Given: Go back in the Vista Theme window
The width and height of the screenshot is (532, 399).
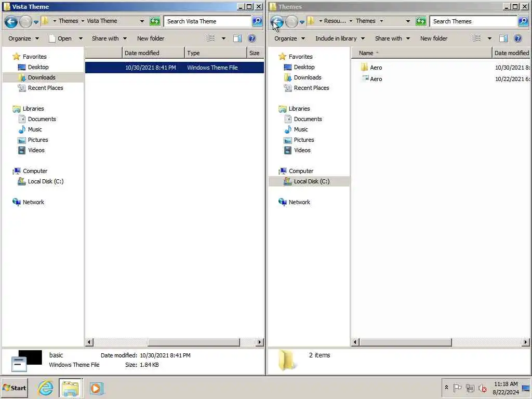Looking at the screenshot, I should pyautogui.click(x=11, y=22).
